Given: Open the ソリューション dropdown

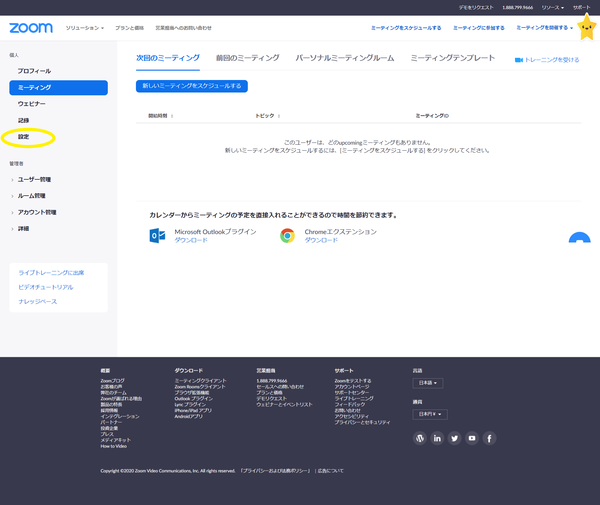Looking at the screenshot, I should point(85,28).
